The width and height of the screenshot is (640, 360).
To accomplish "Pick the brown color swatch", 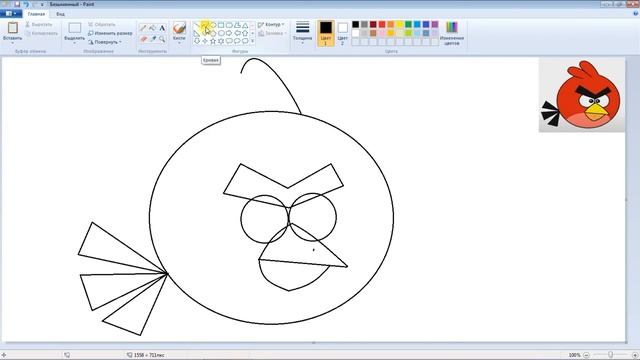I will click(x=373, y=33).
